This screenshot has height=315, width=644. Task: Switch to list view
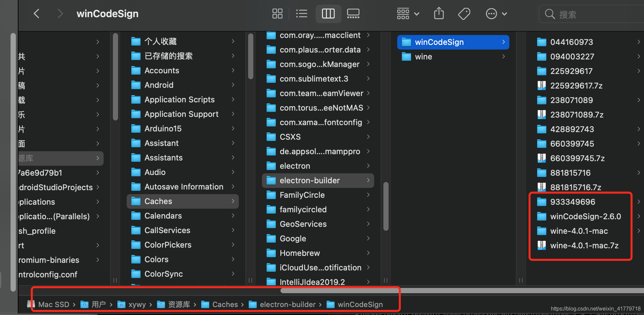click(x=302, y=14)
